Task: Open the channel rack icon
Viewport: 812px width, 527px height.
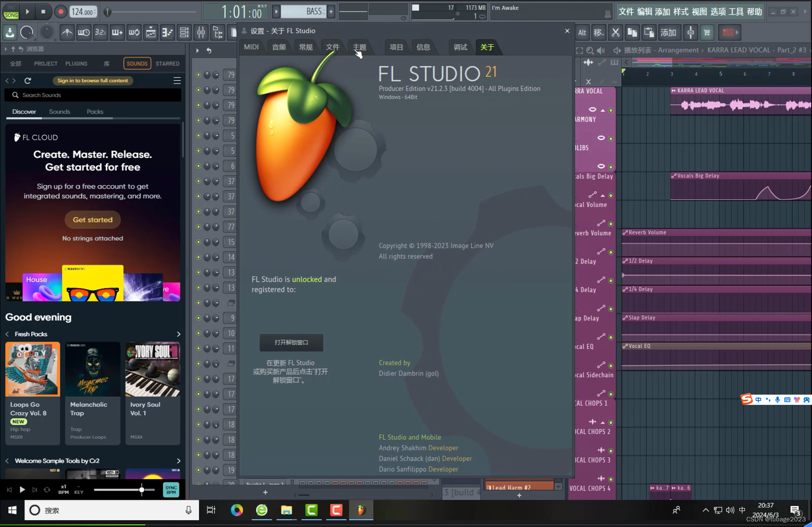Action: (184, 32)
